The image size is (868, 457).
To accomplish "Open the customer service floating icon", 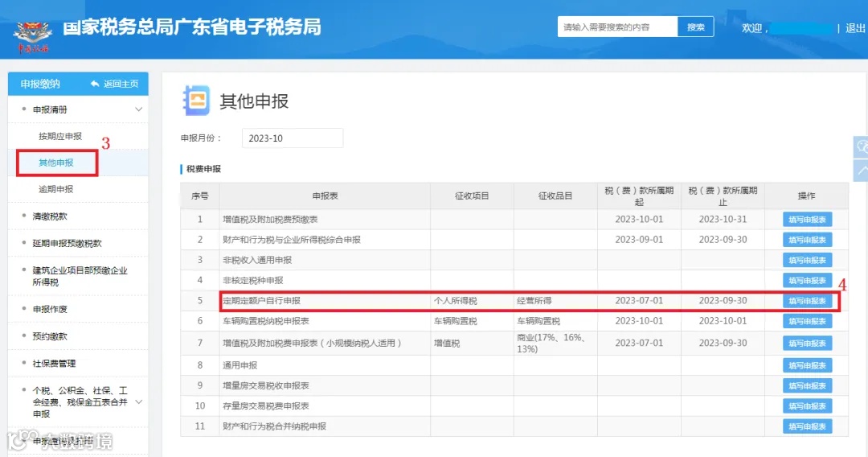I will tap(862, 146).
